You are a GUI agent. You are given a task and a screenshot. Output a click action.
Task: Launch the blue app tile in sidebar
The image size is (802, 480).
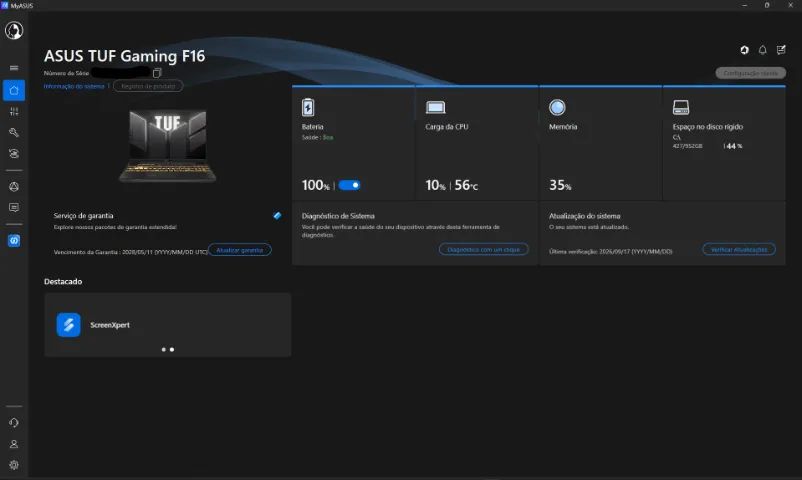(14, 241)
